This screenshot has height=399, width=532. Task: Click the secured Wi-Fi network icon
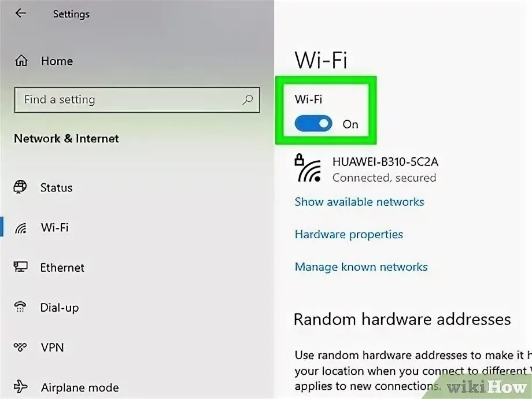click(308, 168)
